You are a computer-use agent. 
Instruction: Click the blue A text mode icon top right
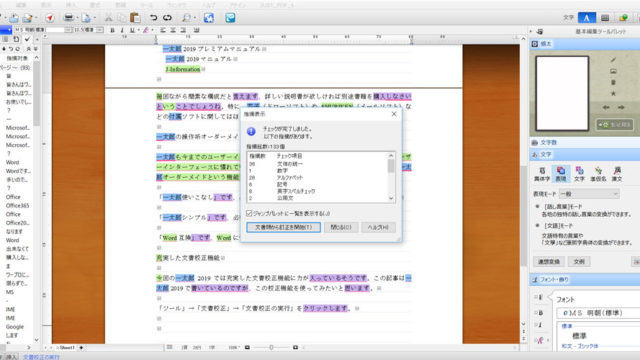pyautogui.click(x=587, y=18)
